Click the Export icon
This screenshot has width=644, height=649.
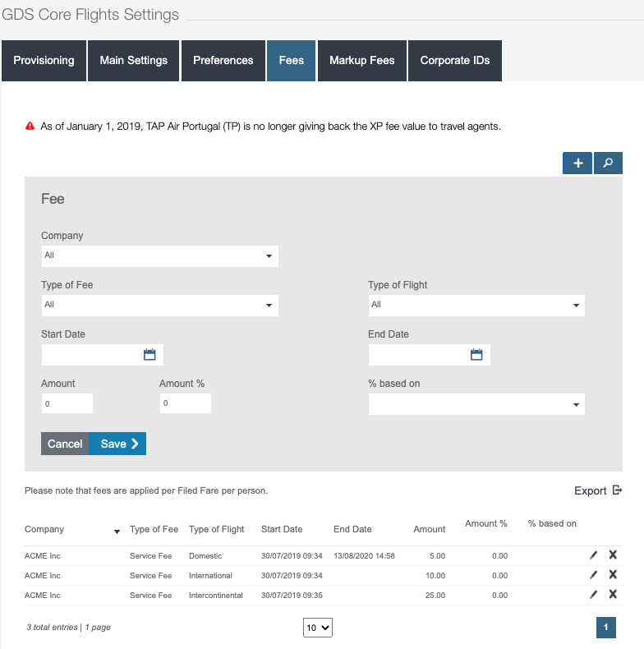click(617, 490)
